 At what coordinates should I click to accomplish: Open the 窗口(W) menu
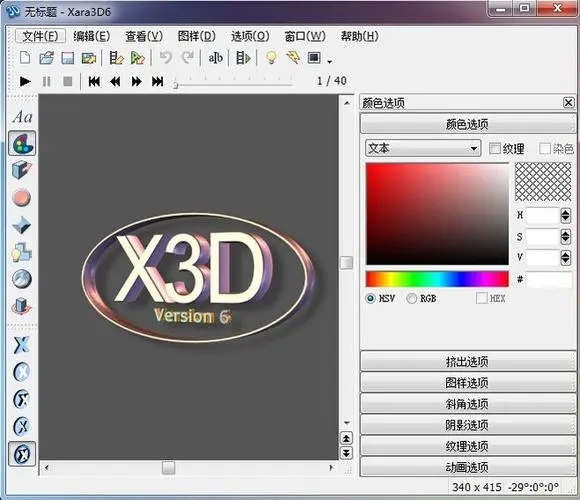click(305, 36)
